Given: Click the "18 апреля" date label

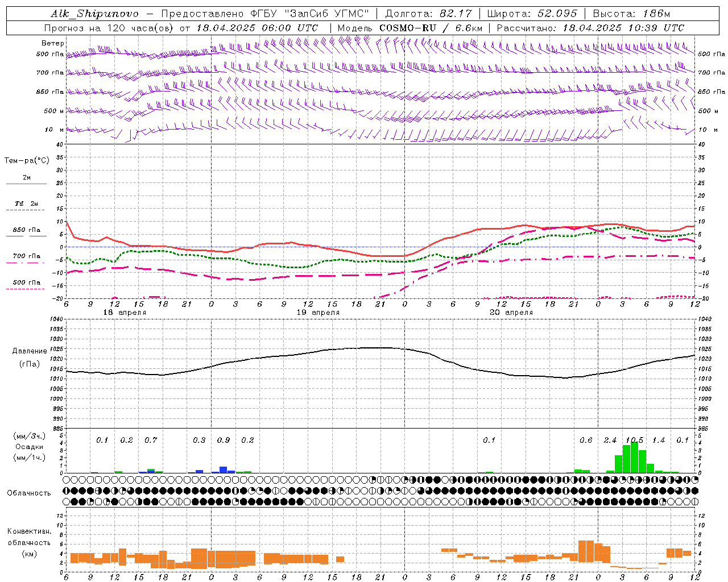Looking at the screenshot, I should [x=125, y=313].
